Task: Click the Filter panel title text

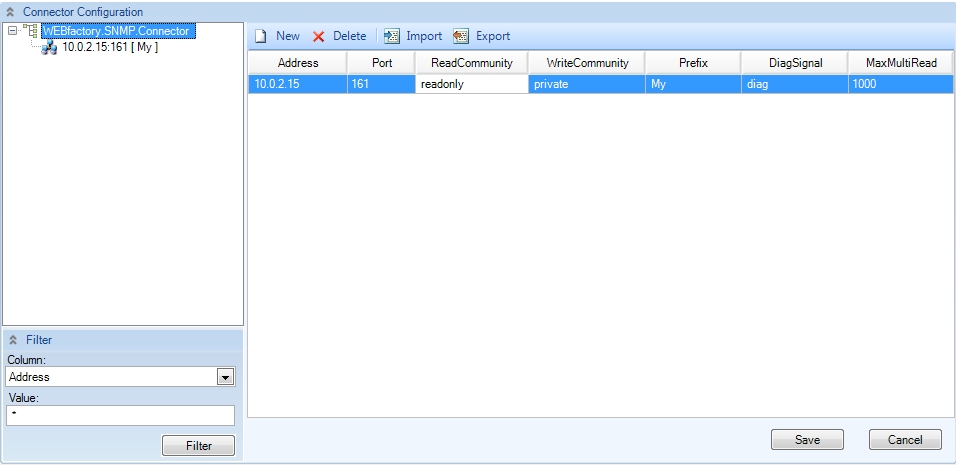Action: pyautogui.click(x=39, y=340)
